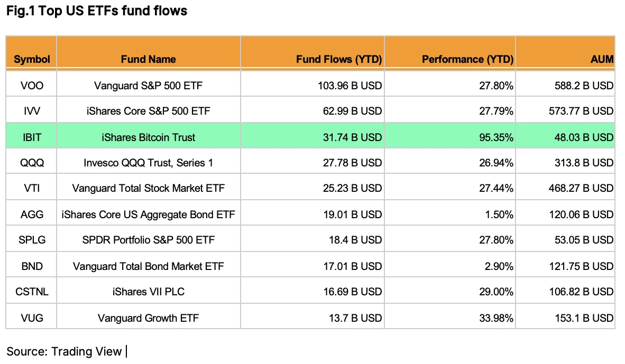Click the Source: Trading View text

[64, 351]
